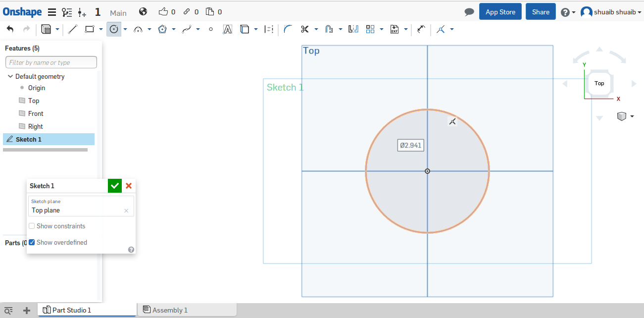This screenshot has height=318, width=644.
Task: Select the Line tool
Action: point(73,29)
